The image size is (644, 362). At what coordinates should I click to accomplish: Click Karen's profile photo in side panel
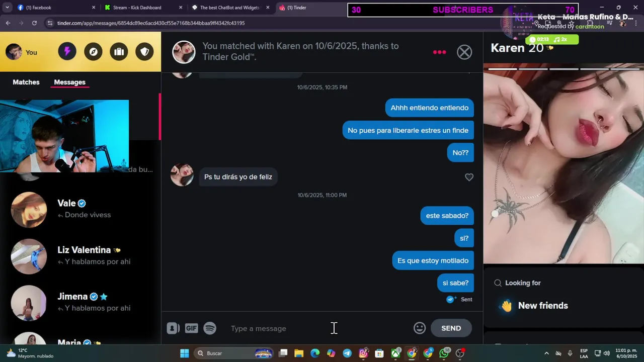pyautogui.click(x=563, y=163)
